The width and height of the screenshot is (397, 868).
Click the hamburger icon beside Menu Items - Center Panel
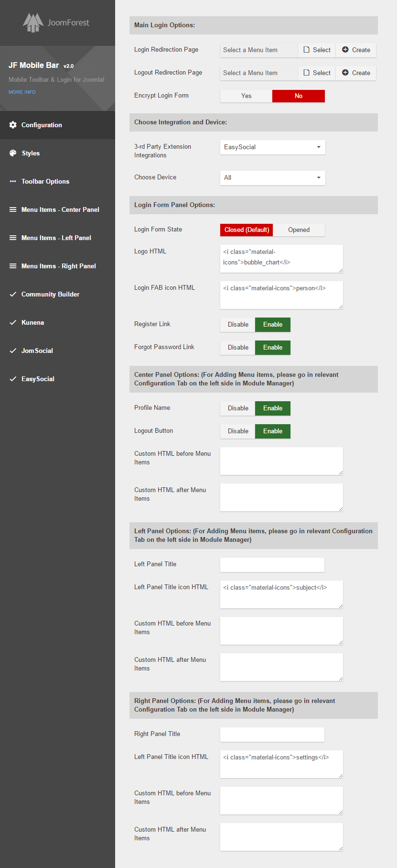click(x=13, y=209)
